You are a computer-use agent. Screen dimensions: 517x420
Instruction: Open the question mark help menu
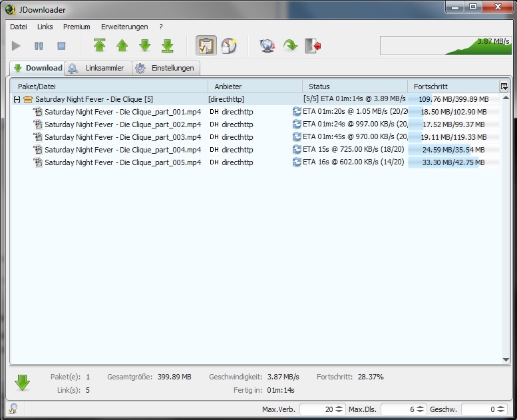161,27
